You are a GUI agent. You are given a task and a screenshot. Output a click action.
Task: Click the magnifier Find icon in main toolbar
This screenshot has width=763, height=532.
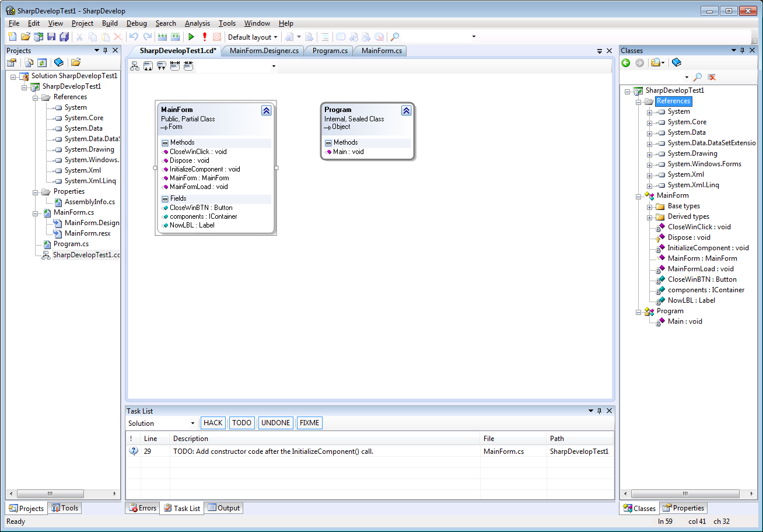(394, 37)
